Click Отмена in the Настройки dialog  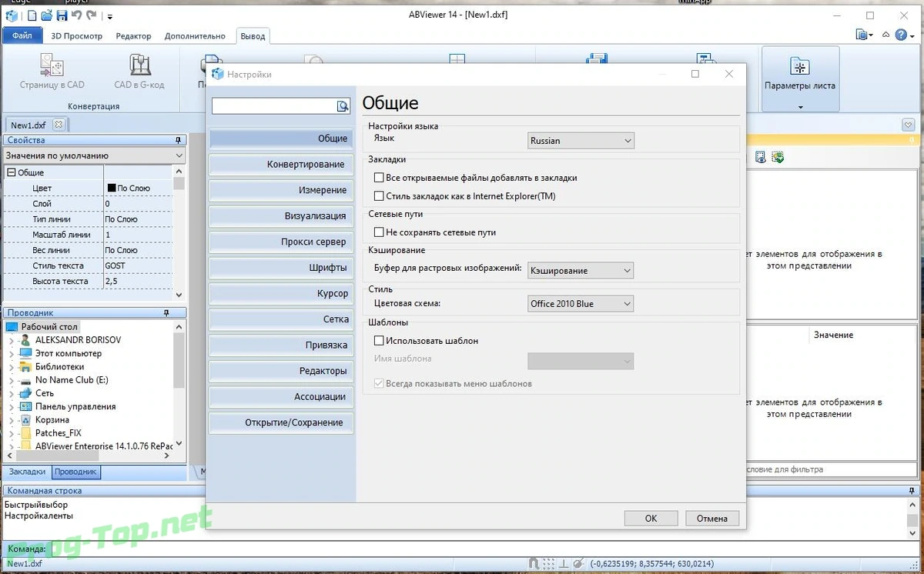point(712,518)
